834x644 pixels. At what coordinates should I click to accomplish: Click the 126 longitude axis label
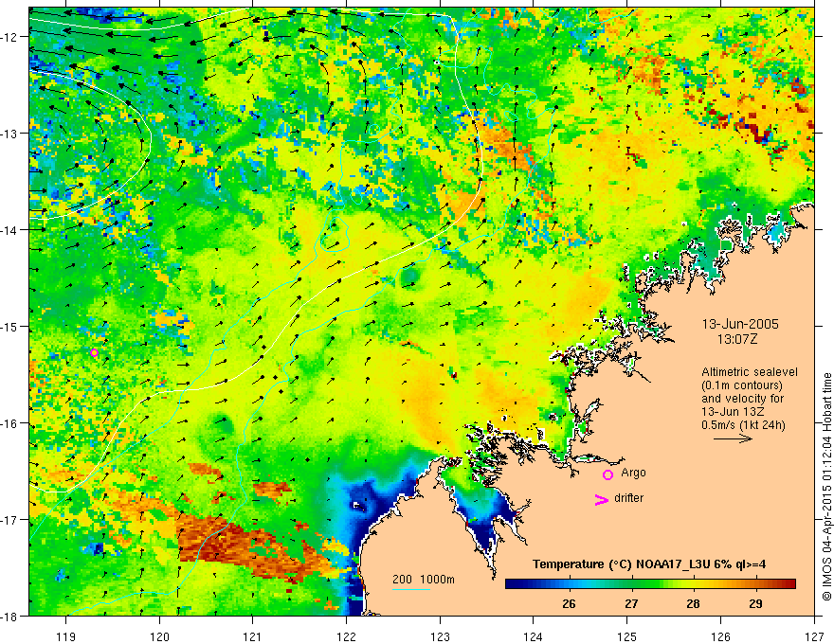(x=720, y=636)
